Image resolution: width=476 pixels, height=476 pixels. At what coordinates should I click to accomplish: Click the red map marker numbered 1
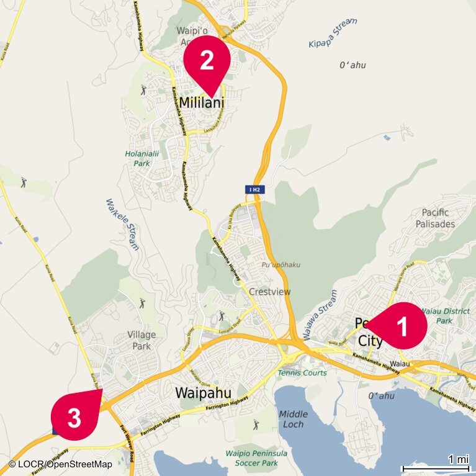[401, 326]
